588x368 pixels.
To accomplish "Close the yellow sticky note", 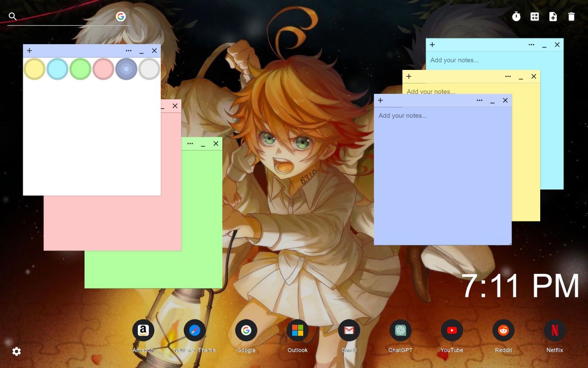I will click(534, 76).
